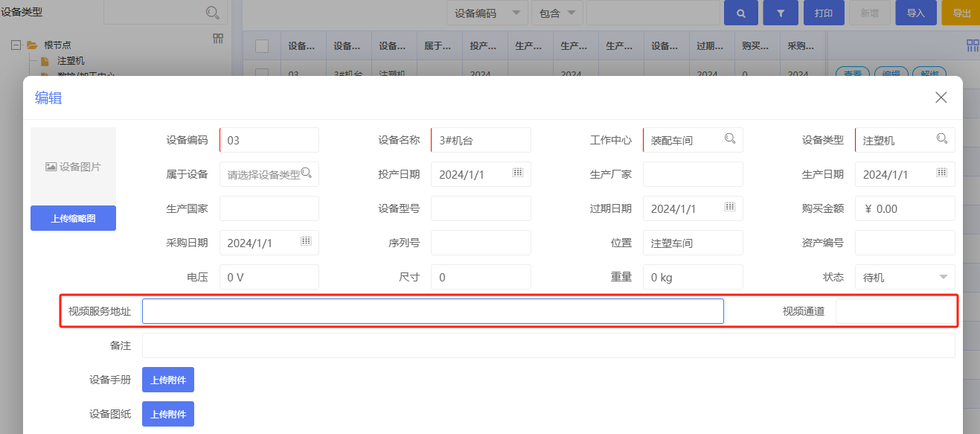Click the 上传缩略图 button
Viewport: 980px width, 434px height.
click(x=73, y=218)
